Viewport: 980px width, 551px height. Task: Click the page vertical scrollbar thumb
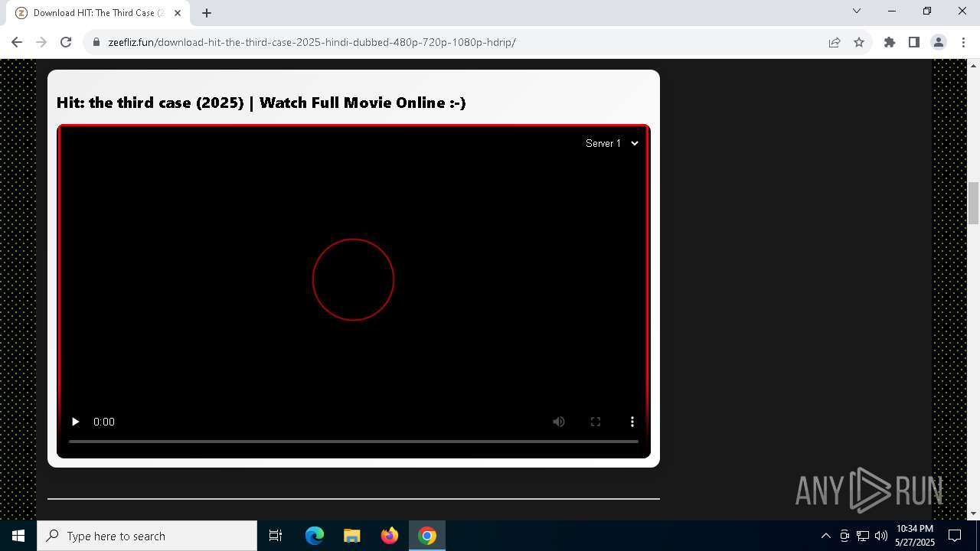974,203
